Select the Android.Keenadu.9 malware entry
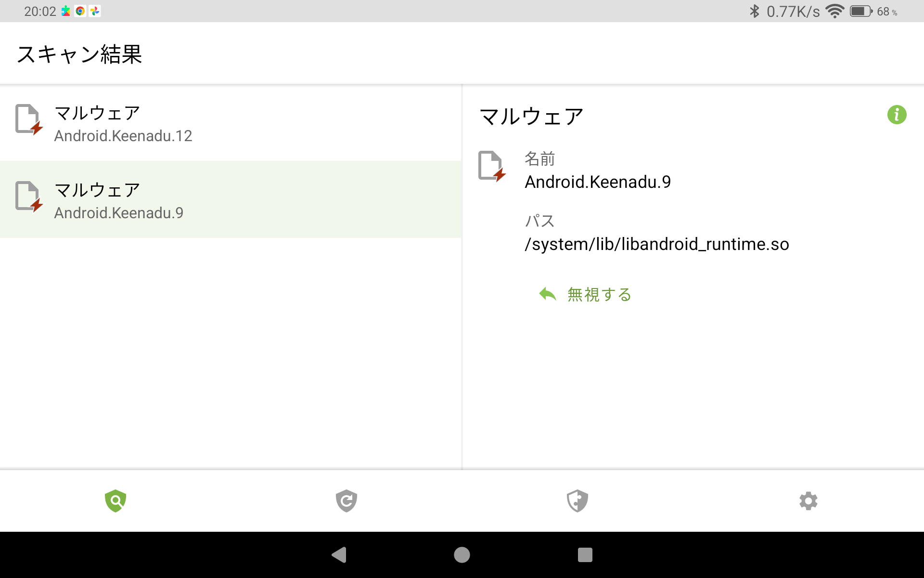The image size is (924, 578). pyautogui.click(x=231, y=199)
